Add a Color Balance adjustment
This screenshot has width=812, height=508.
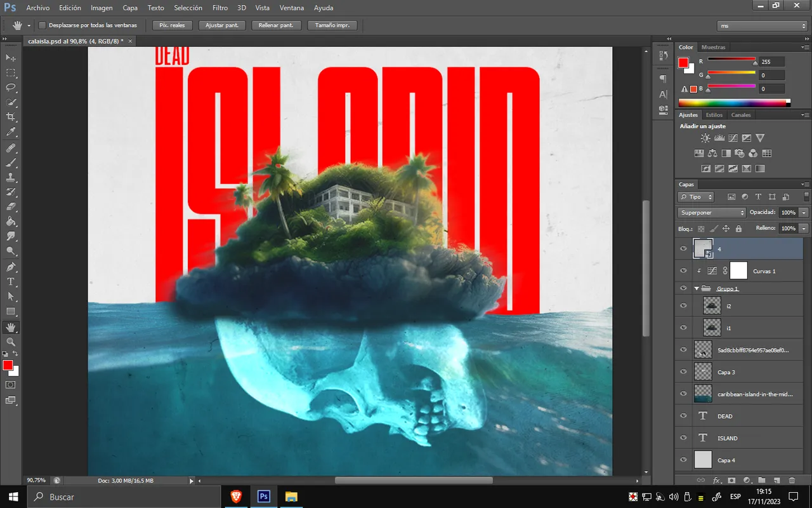tap(712, 153)
